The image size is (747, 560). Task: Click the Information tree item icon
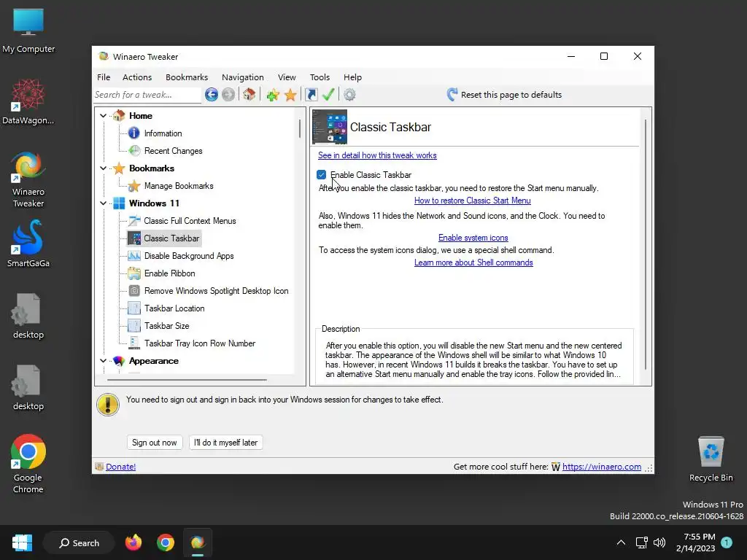[x=134, y=133]
